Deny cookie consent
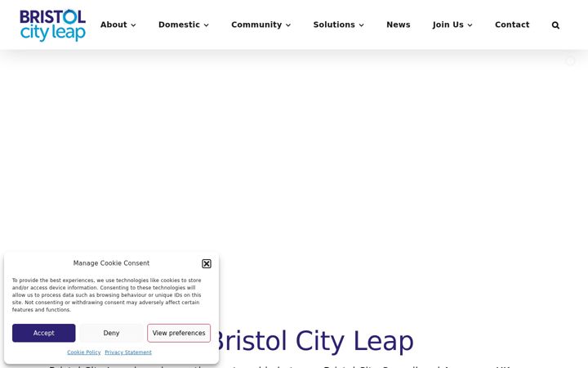588x368 pixels. pyautogui.click(x=111, y=333)
